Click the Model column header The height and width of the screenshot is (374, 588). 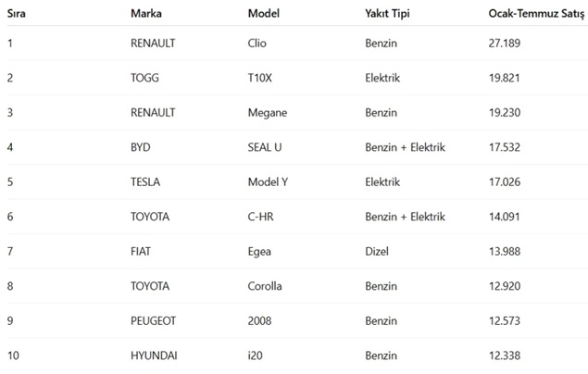264,14
